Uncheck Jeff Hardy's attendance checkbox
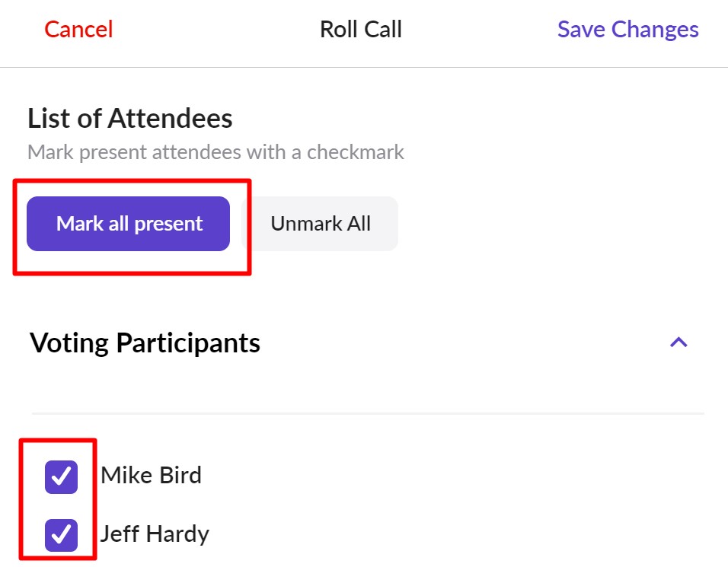728x567 pixels. click(x=61, y=535)
